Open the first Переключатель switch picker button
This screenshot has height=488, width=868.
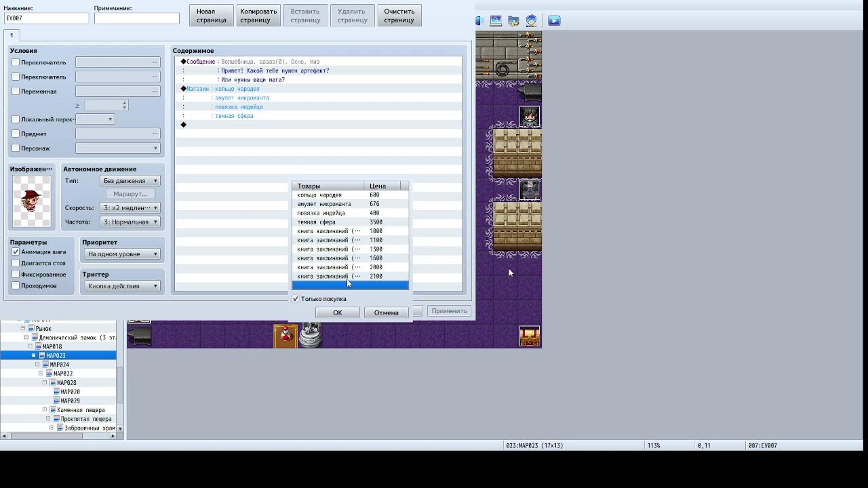pos(155,62)
